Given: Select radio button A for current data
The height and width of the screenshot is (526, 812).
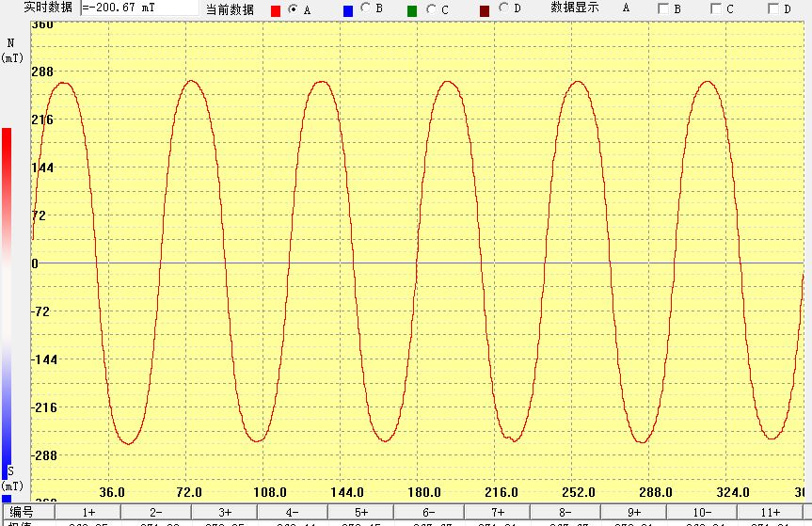Looking at the screenshot, I should point(294,8).
